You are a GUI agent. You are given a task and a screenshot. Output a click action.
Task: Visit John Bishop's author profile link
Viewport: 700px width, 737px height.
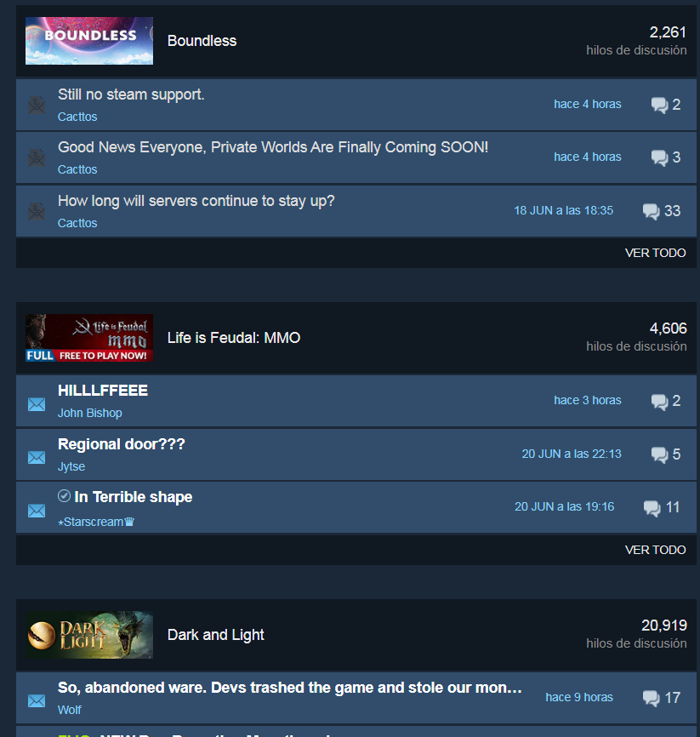click(x=89, y=413)
